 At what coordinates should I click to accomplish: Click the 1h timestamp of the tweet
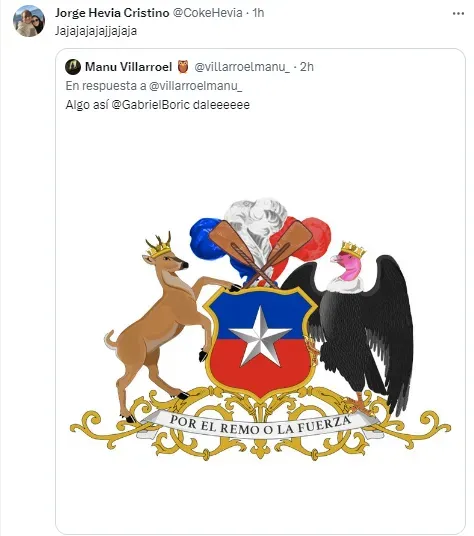(x=258, y=13)
